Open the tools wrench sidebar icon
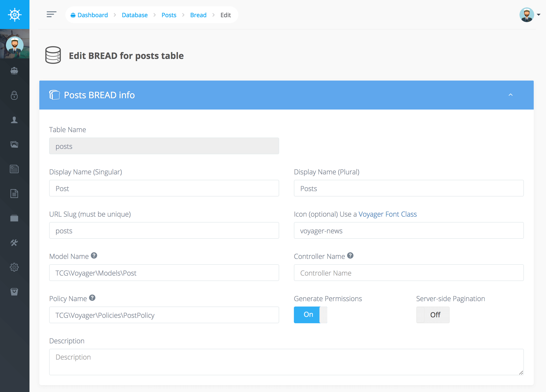This screenshot has width=546, height=392. 14,243
